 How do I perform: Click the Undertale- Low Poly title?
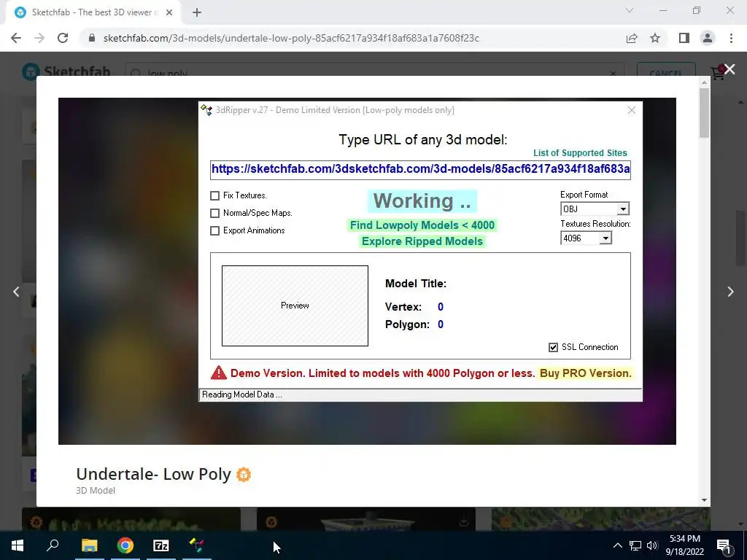[153, 474]
